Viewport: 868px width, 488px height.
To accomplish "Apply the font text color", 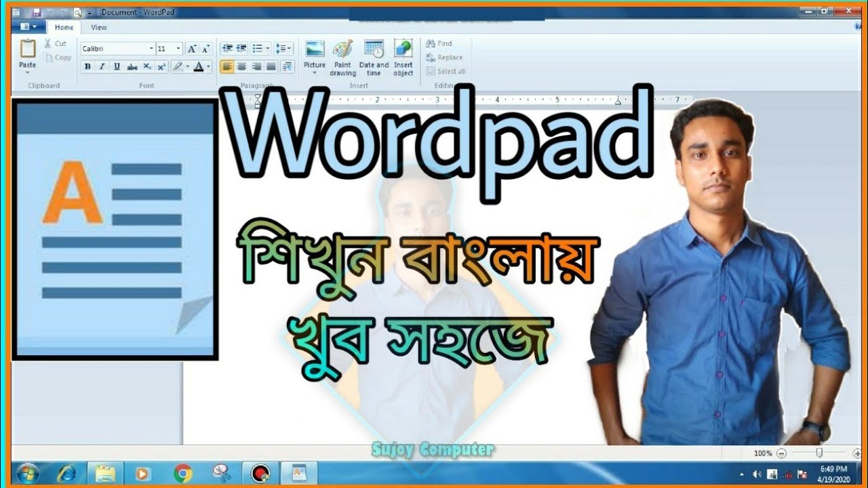I will click(x=198, y=66).
